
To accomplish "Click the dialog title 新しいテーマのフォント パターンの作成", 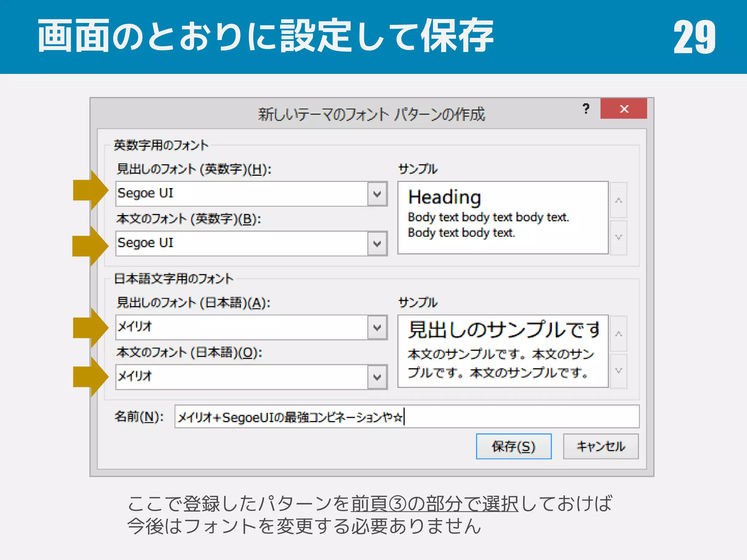I will [372, 114].
